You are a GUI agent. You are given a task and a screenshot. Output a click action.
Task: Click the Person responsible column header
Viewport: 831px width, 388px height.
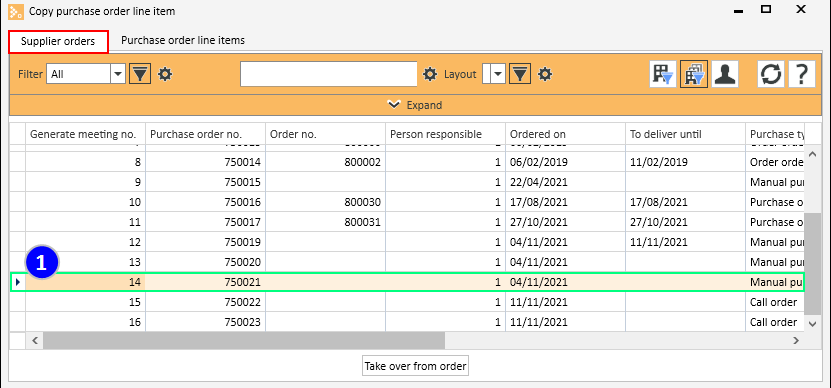click(445, 134)
